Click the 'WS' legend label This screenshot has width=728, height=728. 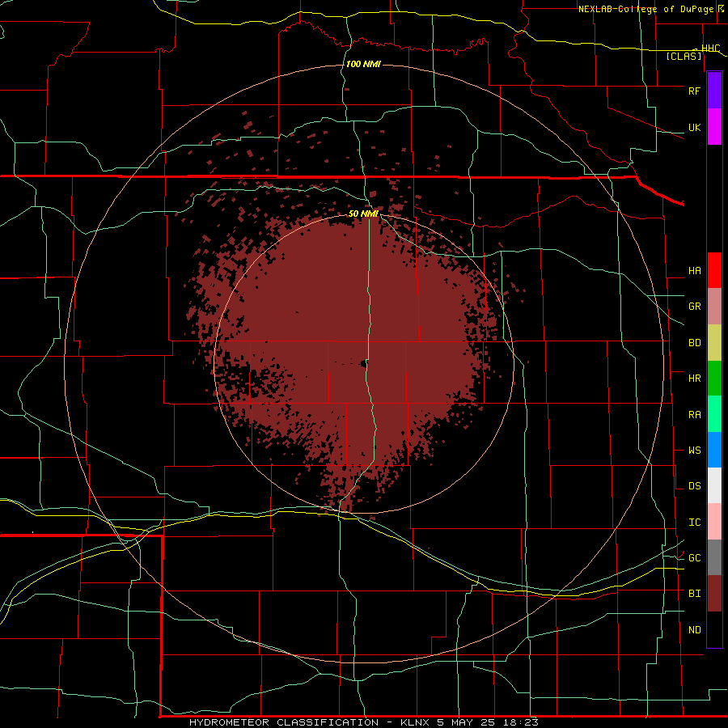[x=694, y=451]
